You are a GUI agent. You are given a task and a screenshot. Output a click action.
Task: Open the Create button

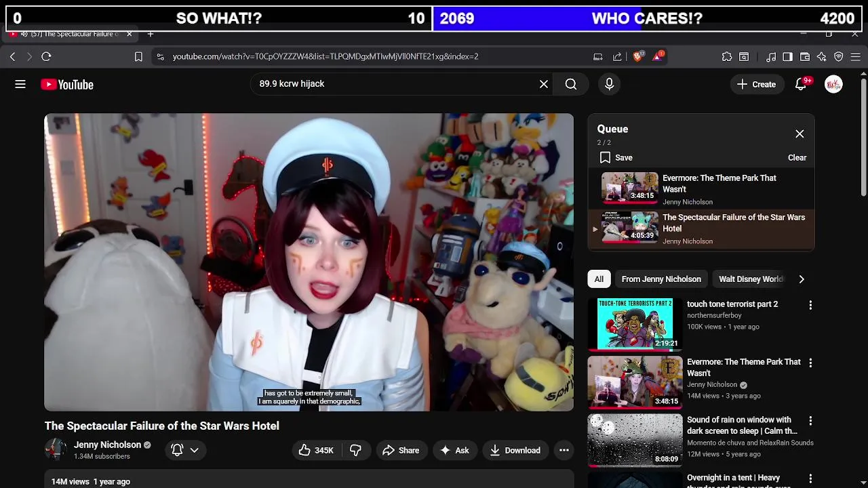757,84
